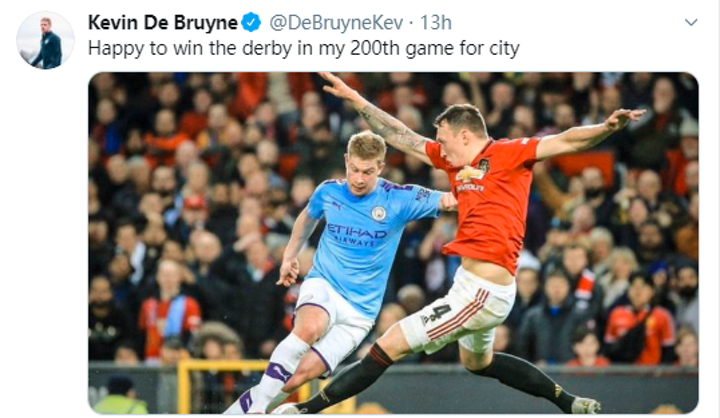Screen dimensions: 720x418
Task: Click the Manchester United crest on the red shirt
Action: [484, 165]
